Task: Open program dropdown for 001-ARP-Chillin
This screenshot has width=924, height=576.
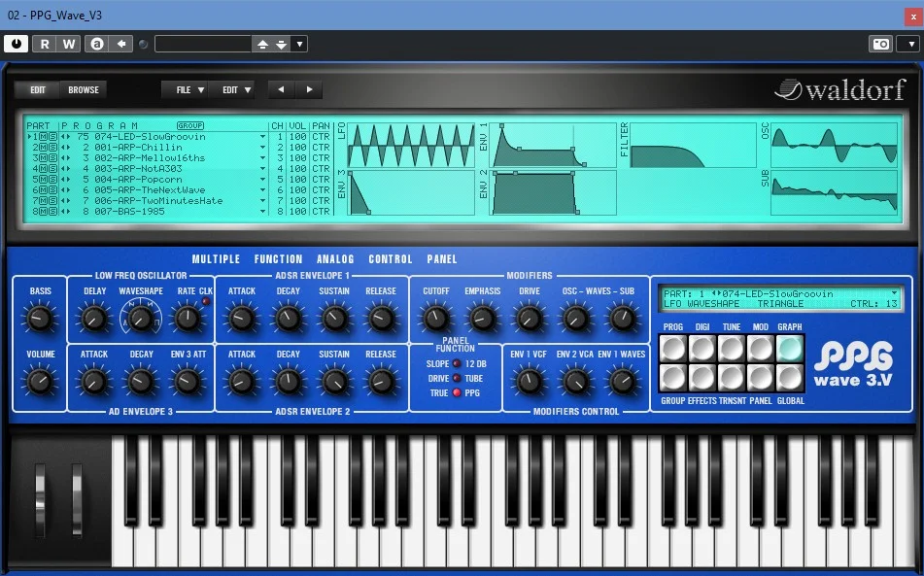Action: (x=263, y=148)
